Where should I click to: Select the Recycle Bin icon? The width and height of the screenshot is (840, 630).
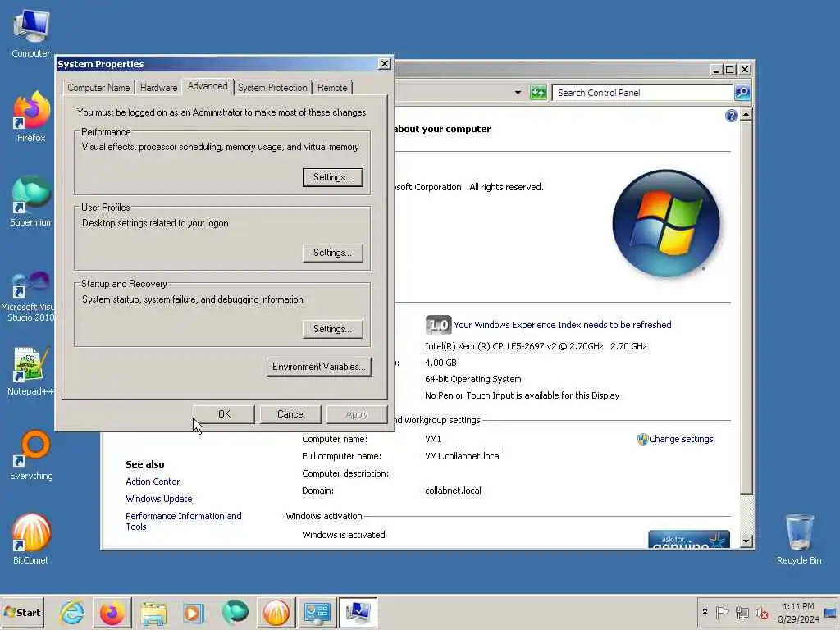(799, 539)
